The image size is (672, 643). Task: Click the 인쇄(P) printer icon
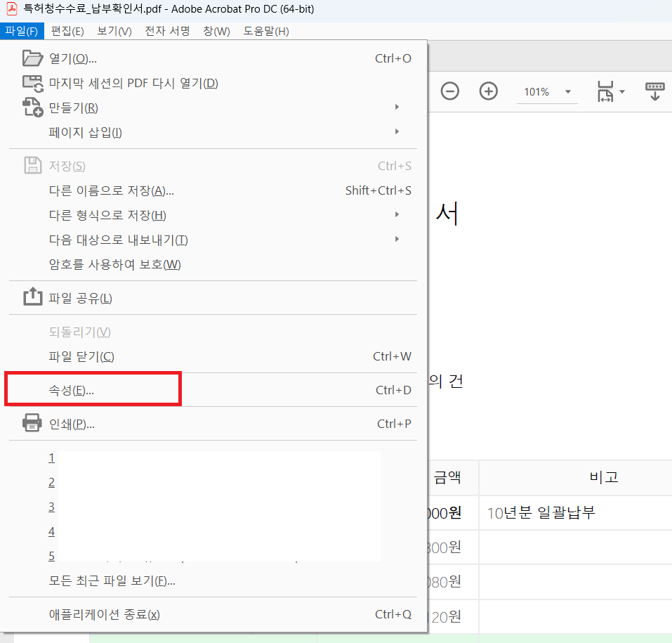pos(32,423)
